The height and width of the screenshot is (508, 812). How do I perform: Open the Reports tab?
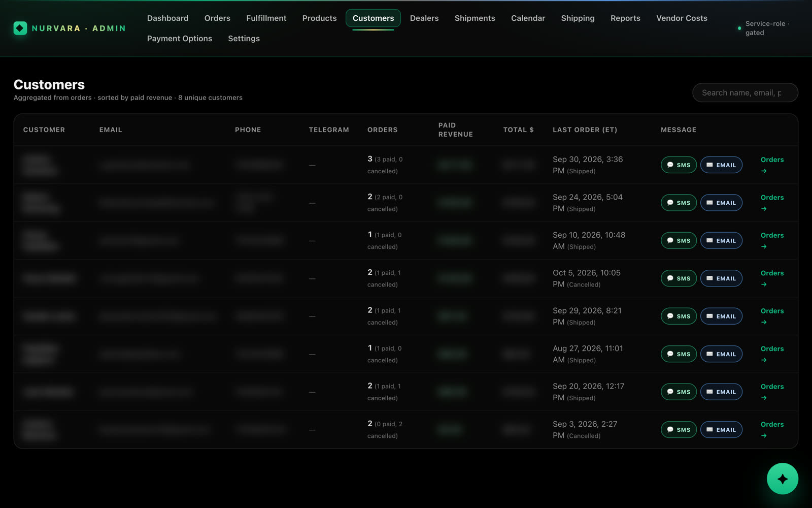[x=625, y=18]
